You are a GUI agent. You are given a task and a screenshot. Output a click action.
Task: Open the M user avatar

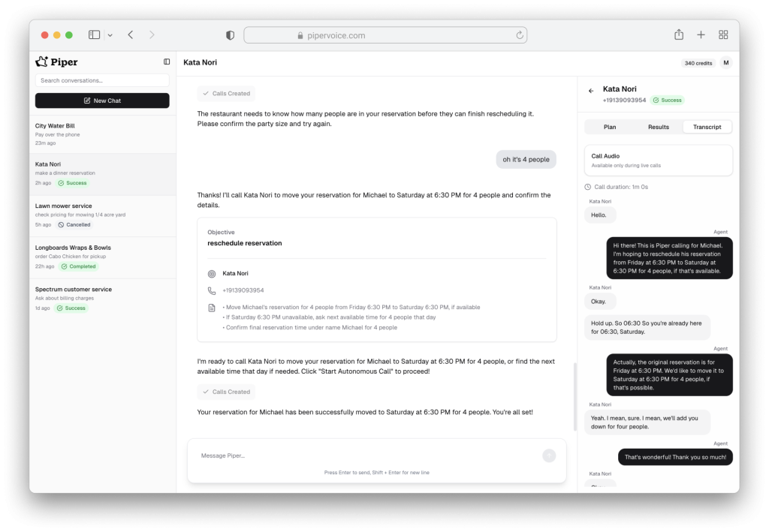click(x=725, y=63)
